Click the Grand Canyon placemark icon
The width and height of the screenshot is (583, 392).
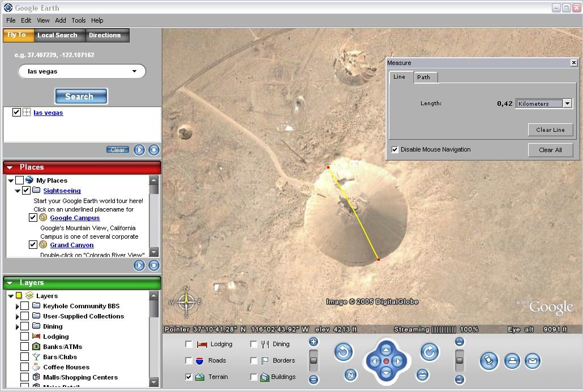click(43, 245)
